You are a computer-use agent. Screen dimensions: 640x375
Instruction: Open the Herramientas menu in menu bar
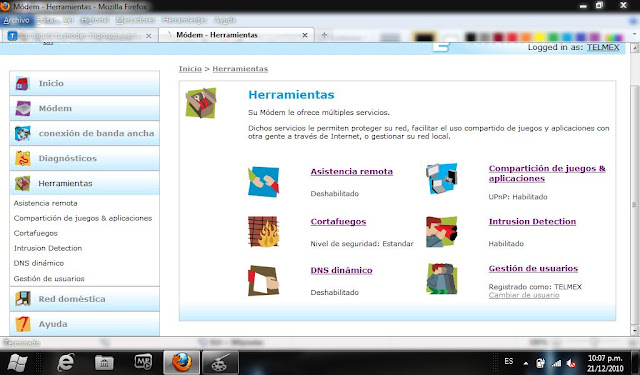point(184,20)
